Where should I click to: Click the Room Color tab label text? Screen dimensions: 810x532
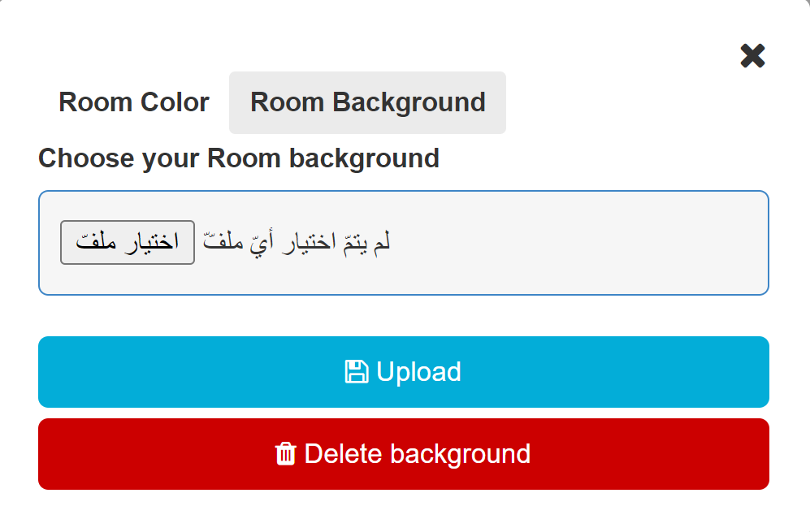pyautogui.click(x=134, y=102)
